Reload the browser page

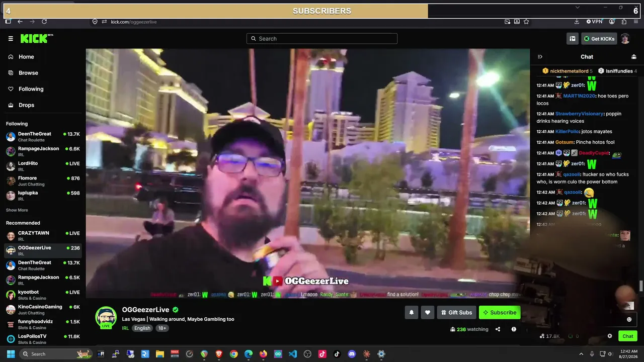coord(44,22)
